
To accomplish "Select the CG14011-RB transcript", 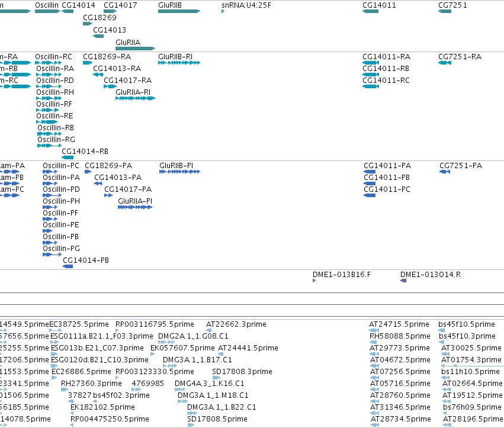I will [x=386, y=69].
